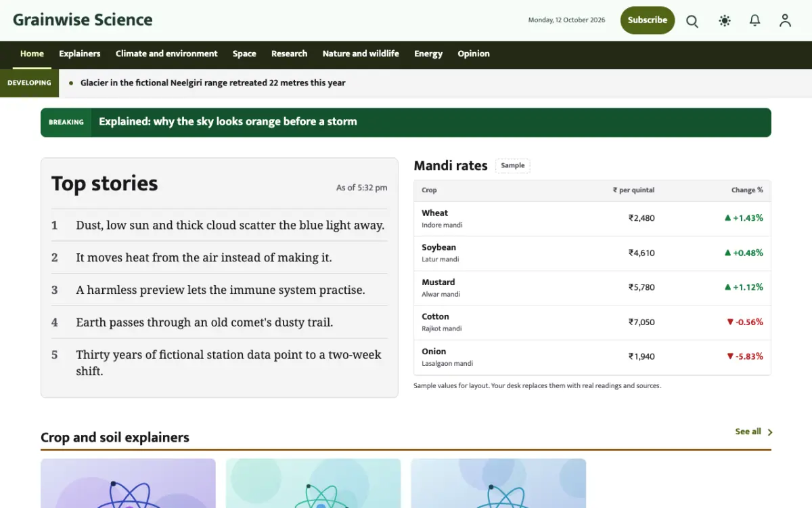This screenshot has height=508, width=812.
Task: Open Climate and environment section
Action: [x=166, y=54]
